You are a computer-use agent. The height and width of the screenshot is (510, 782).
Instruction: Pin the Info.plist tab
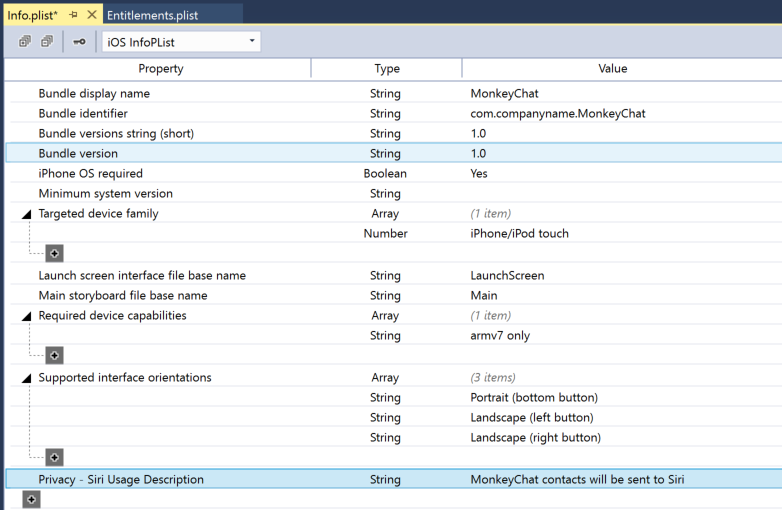[x=73, y=14]
